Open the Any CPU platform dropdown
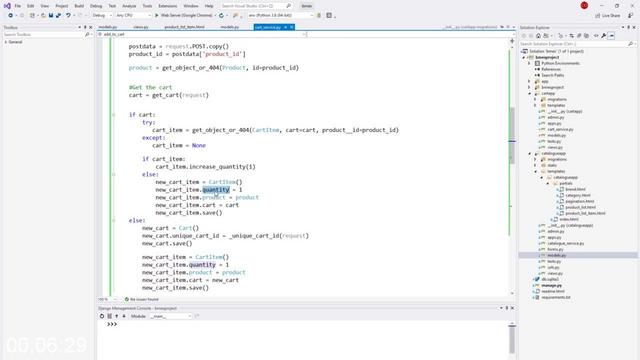 (133, 16)
